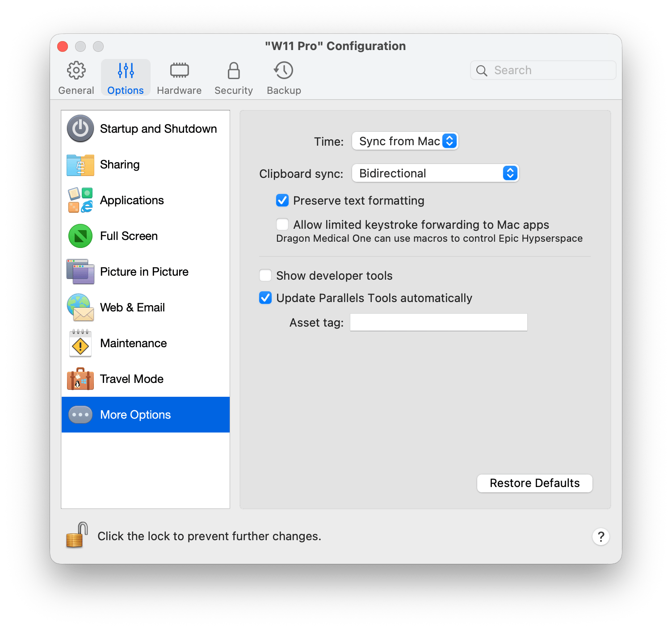This screenshot has width=672, height=630.
Task: Enable Show developer tools
Action: [x=265, y=275]
